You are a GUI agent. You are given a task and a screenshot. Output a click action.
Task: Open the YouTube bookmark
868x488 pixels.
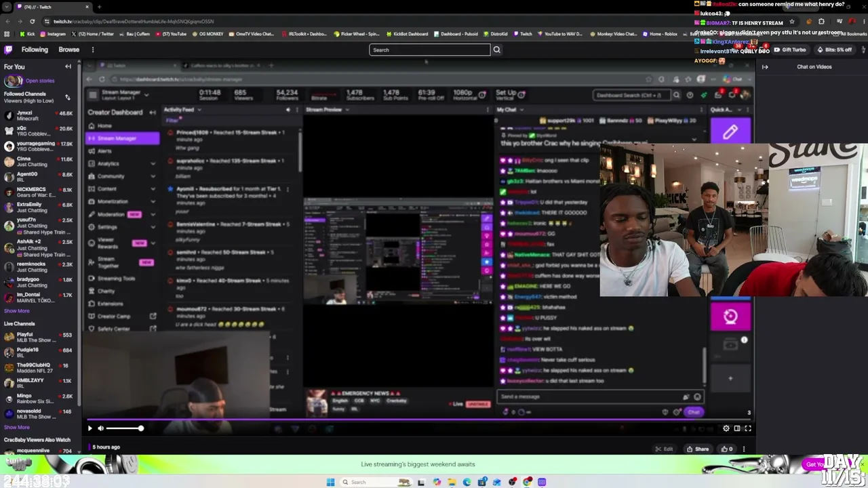171,34
